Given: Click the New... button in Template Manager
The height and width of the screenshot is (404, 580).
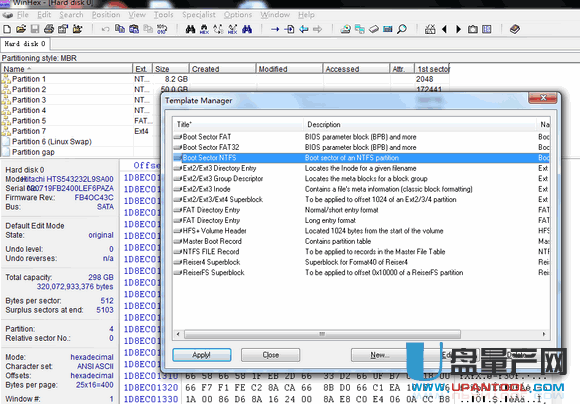Looking at the screenshot, I should point(380,355).
